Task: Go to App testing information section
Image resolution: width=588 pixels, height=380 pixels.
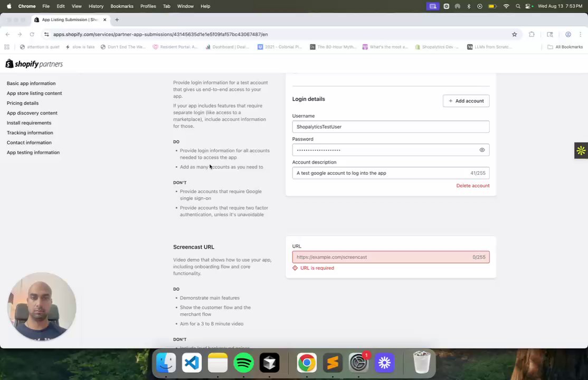Action: pos(33,153)
